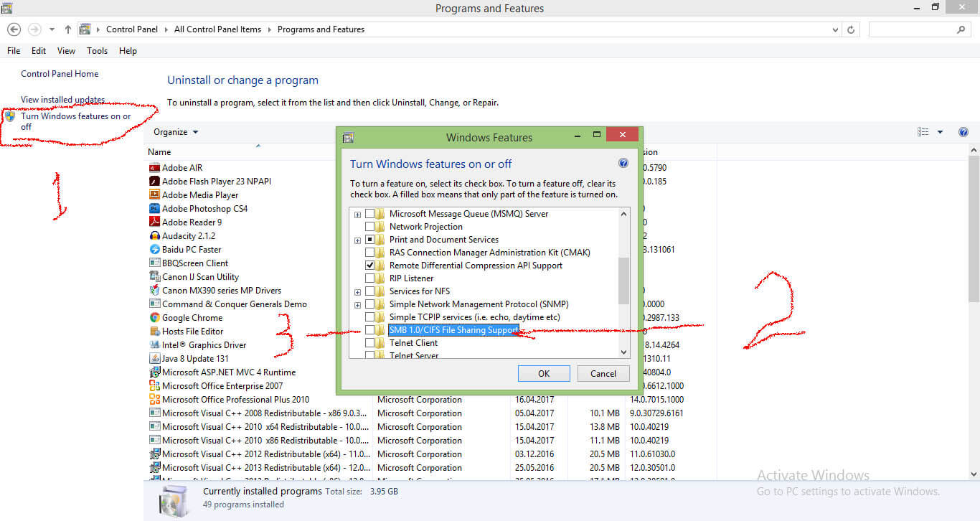Click the Adobe Flash Player 23 NPAPI icon

(x=154, y=182)
